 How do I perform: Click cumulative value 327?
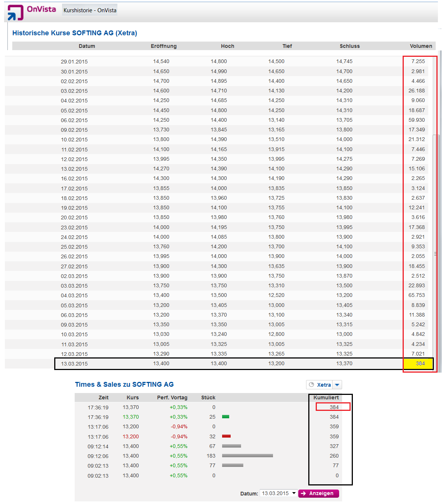point(334,446)
